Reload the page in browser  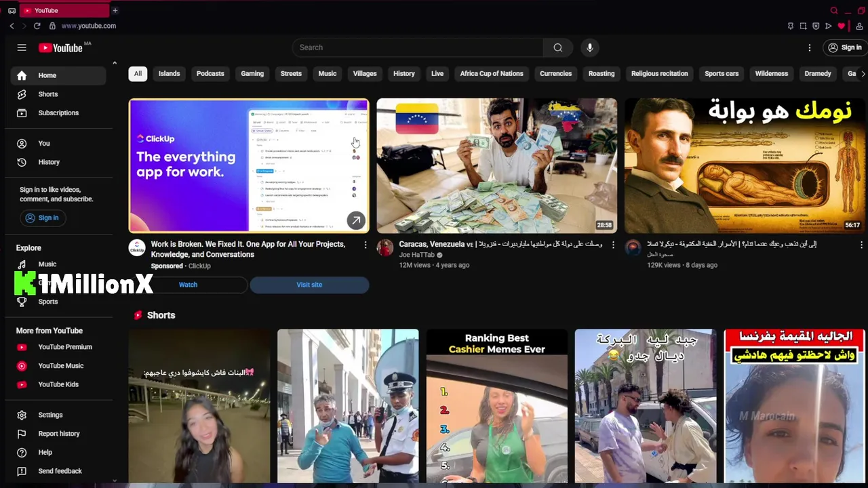tap(37, 26)
